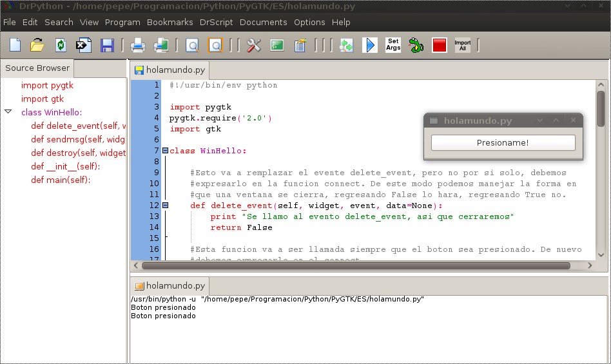Screen dimensions: 611x364
Task: Select import pygtk in Source Browser
Action: (x=47, y=85)
